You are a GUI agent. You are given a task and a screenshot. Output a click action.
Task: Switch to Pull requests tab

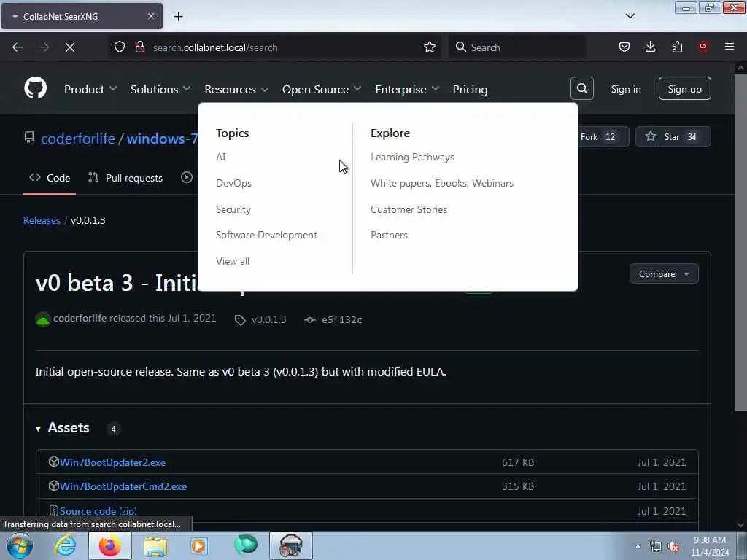coord(125,178)
